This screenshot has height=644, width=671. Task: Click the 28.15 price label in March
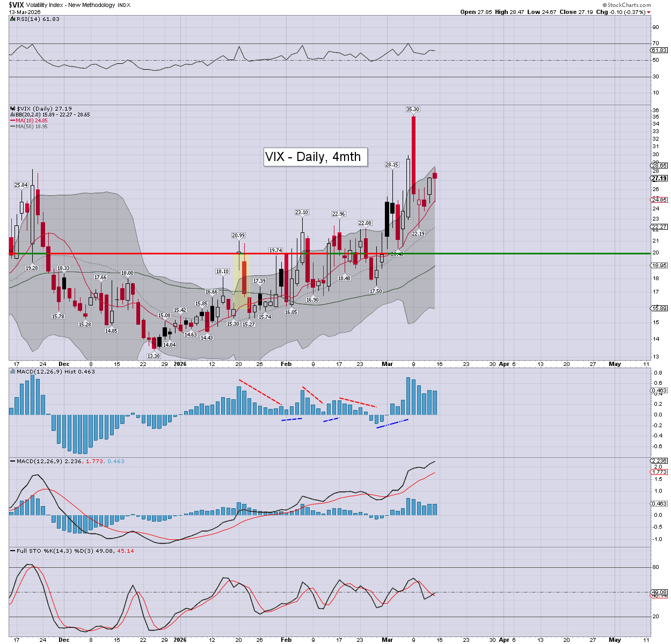click(391, 165)
